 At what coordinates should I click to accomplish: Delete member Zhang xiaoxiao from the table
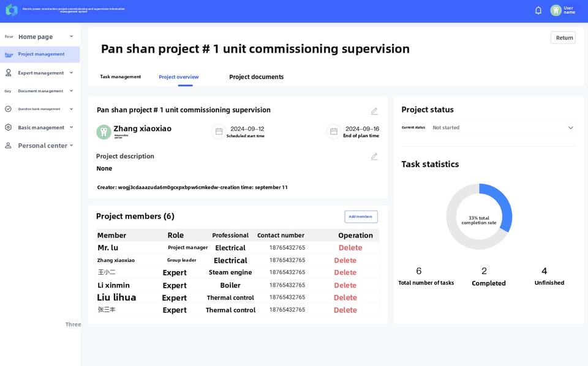click(345, 260)
